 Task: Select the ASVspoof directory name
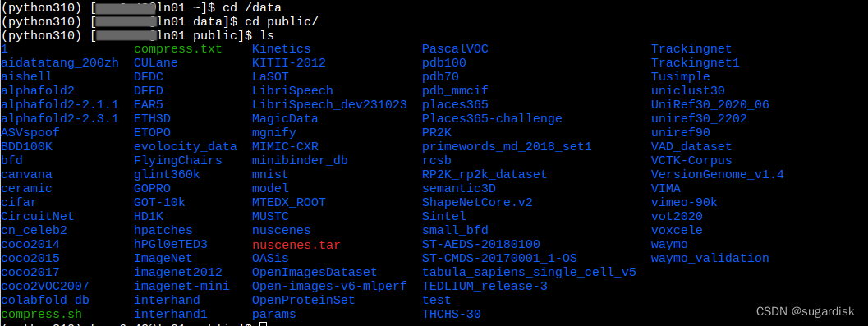30,133
